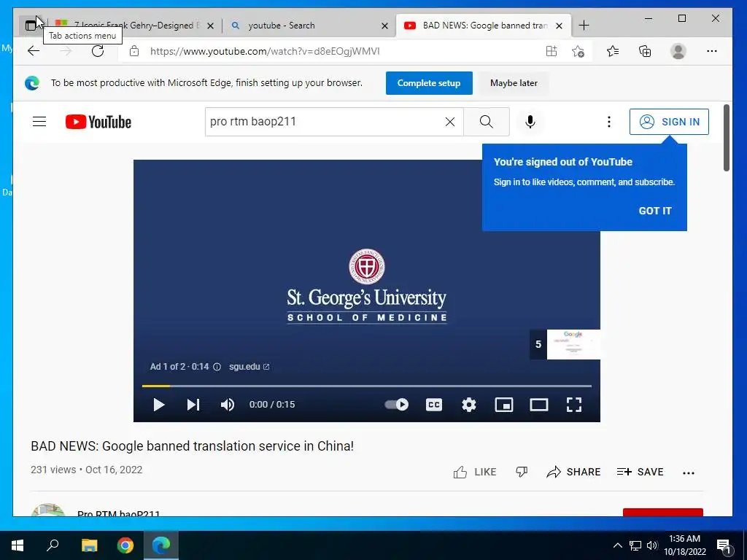The height and width of the screenshot is (560, 747).
Task: Search by voice with the microphone icon
Action: tap(530, 122)
